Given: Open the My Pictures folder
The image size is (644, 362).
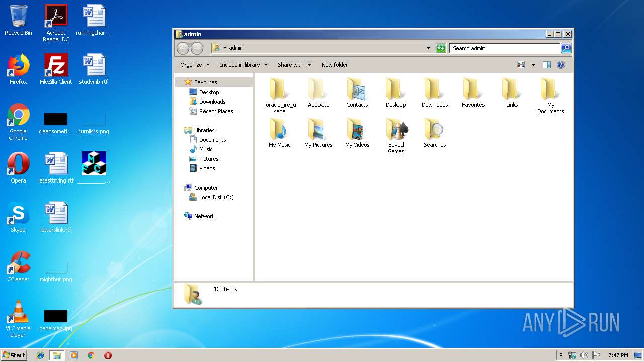Looking at the screenshot, I should pyautogui.click(x=318, y=133).
